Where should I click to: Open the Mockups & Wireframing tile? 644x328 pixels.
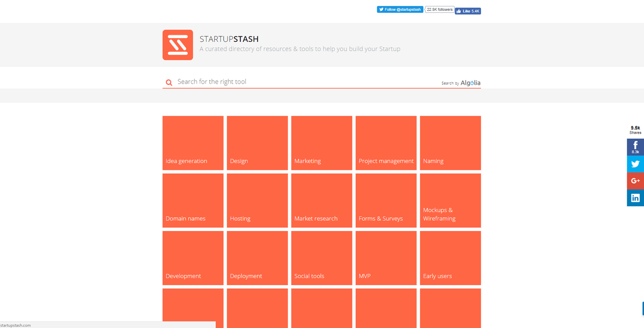451,200
